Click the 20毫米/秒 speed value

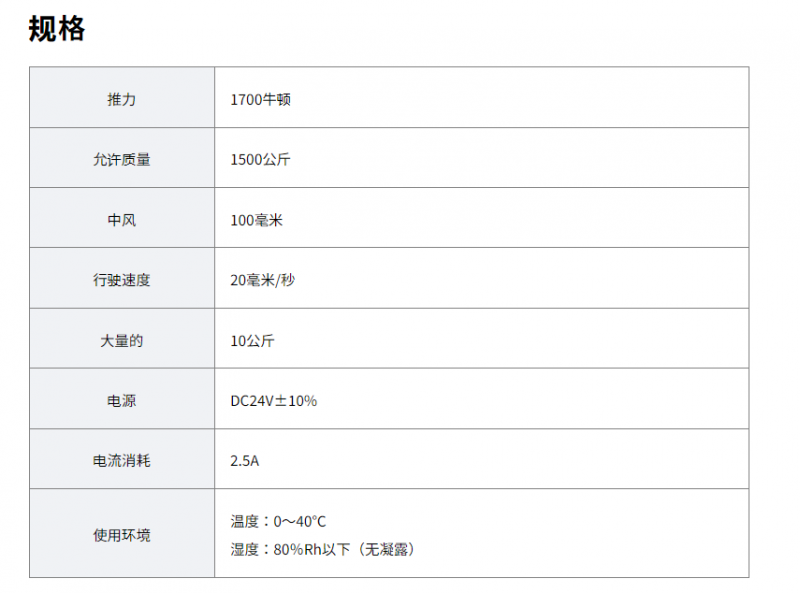tap(262, 280)
